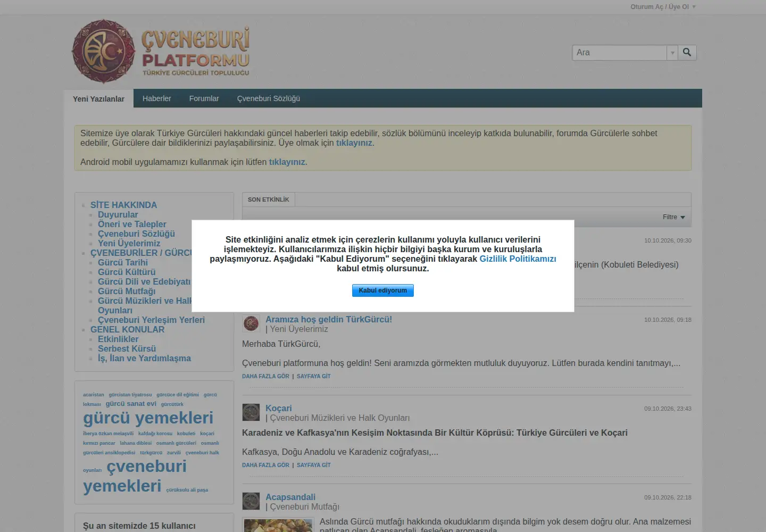Open the Serbest Kürsü forum
The image size is (766, 532).
(x=127, y=348)
